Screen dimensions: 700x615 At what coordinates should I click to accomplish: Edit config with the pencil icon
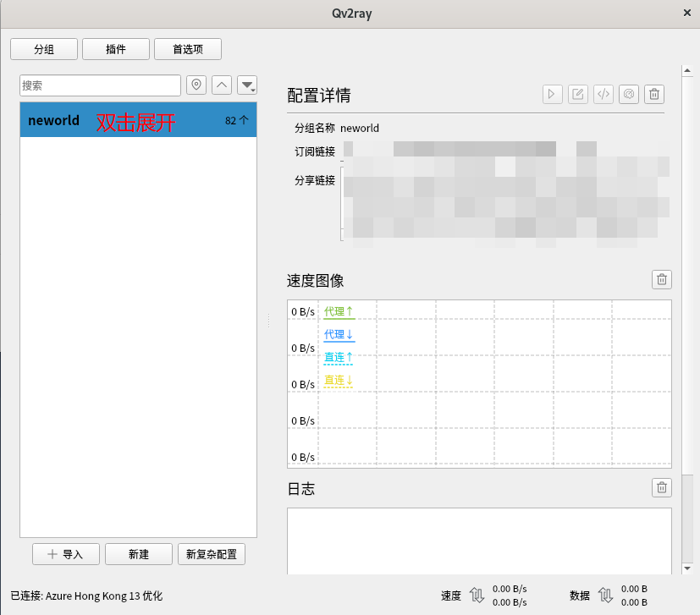pyautogui.click(x=577, y=94)
